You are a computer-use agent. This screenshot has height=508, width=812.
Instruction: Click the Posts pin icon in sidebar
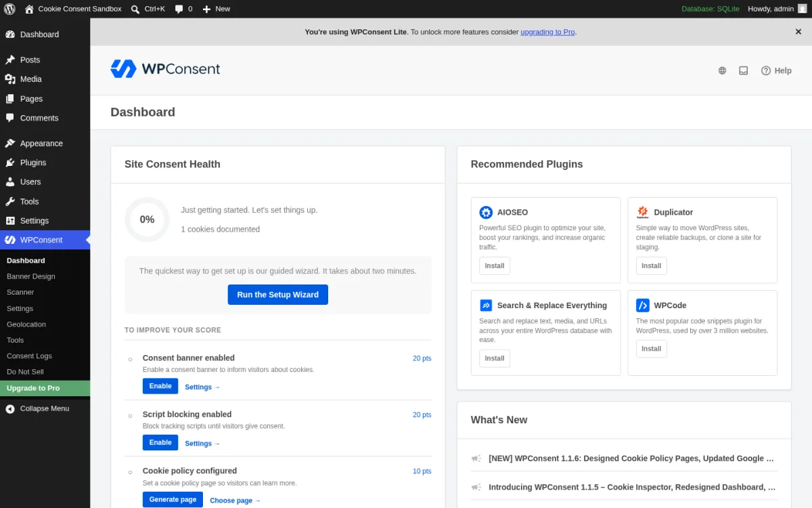10,60
